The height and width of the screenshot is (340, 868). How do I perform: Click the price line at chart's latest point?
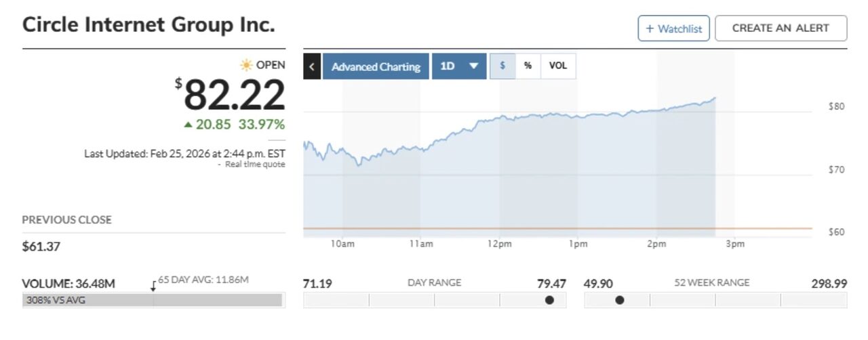pos(715,98)
